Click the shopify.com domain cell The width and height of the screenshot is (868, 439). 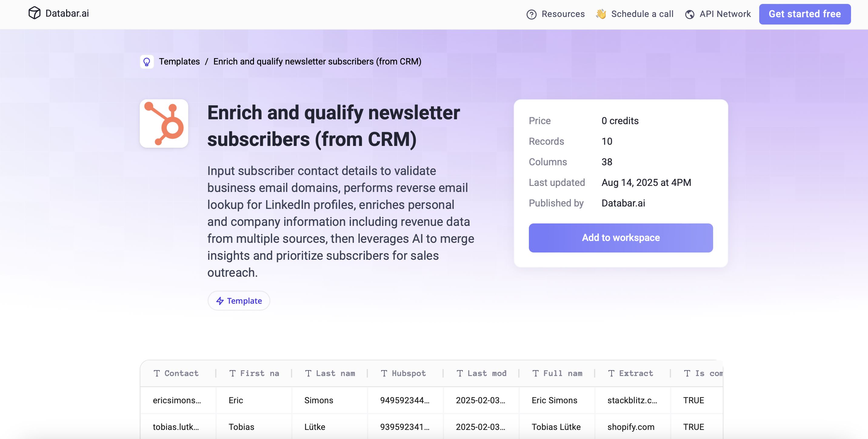[633, 427]
